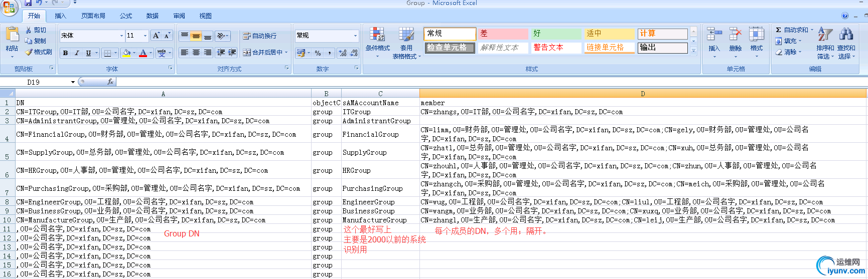Open fill color dropdown arrow

[x=135, y=53]
